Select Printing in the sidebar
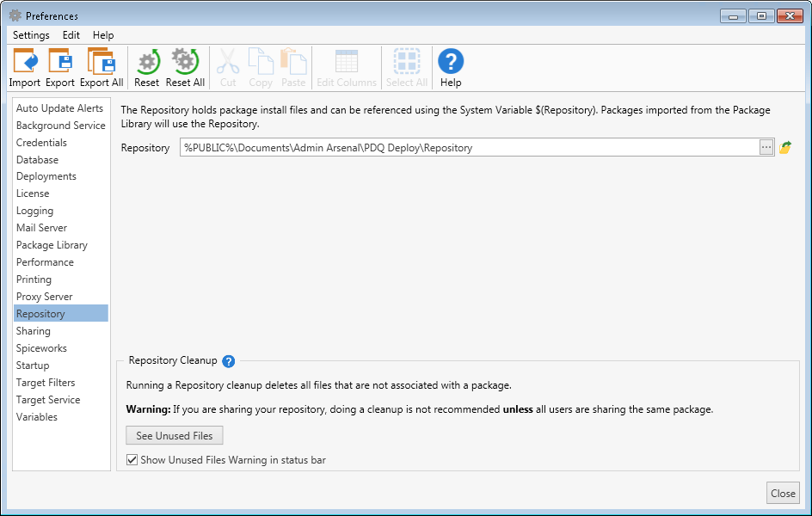 coord(61,279)
